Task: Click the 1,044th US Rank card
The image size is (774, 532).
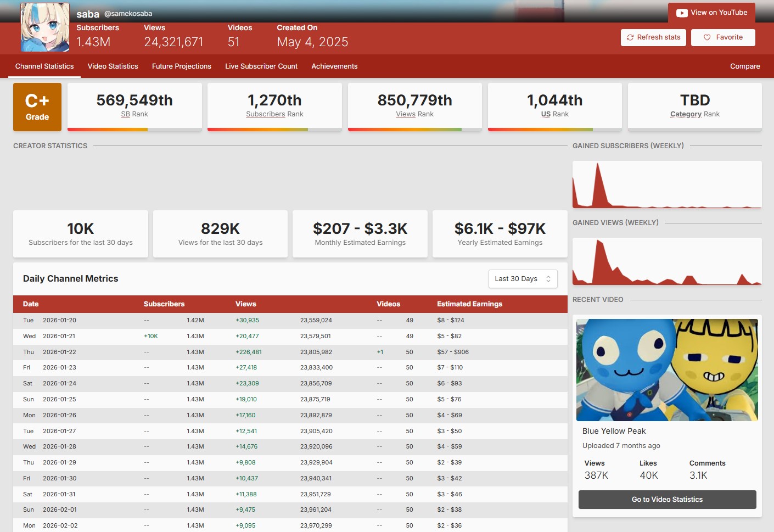Action: point(555,107)
